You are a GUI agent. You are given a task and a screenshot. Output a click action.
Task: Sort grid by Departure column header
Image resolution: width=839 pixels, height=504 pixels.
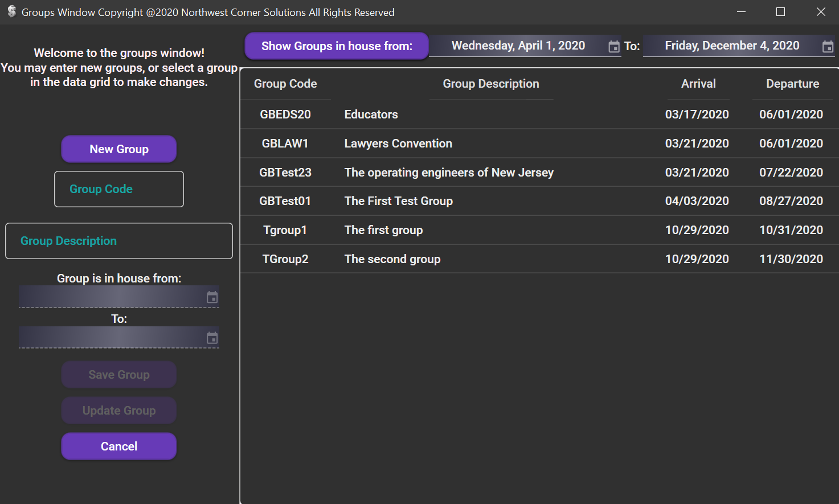click(792, 84)
